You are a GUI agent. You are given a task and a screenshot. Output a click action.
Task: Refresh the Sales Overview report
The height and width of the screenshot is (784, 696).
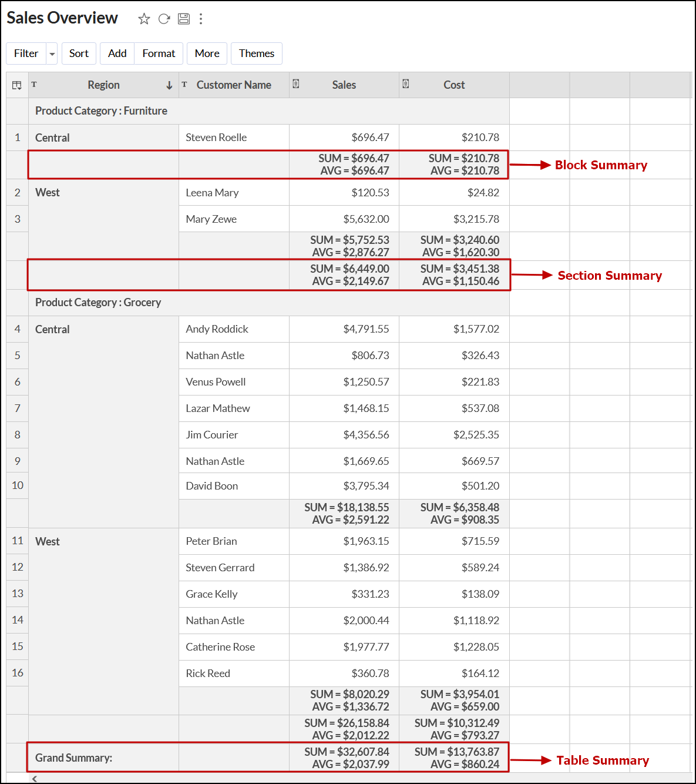coord(163,18)
